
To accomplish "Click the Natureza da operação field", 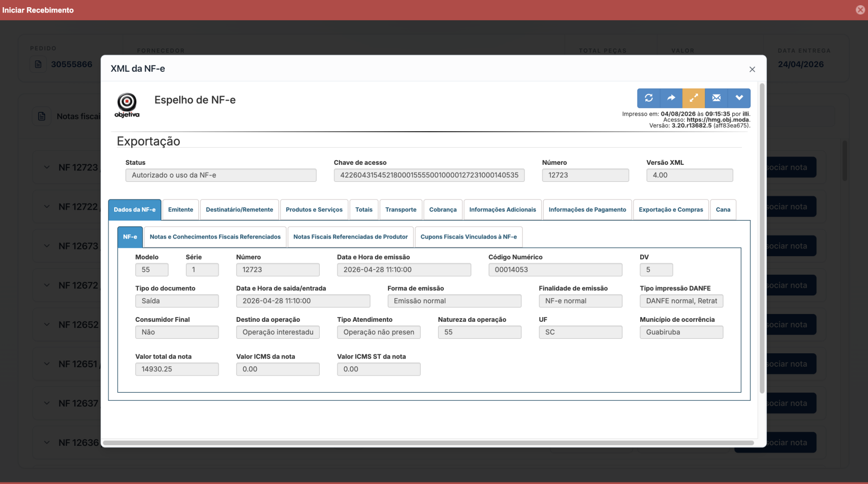I will point(479,332).
